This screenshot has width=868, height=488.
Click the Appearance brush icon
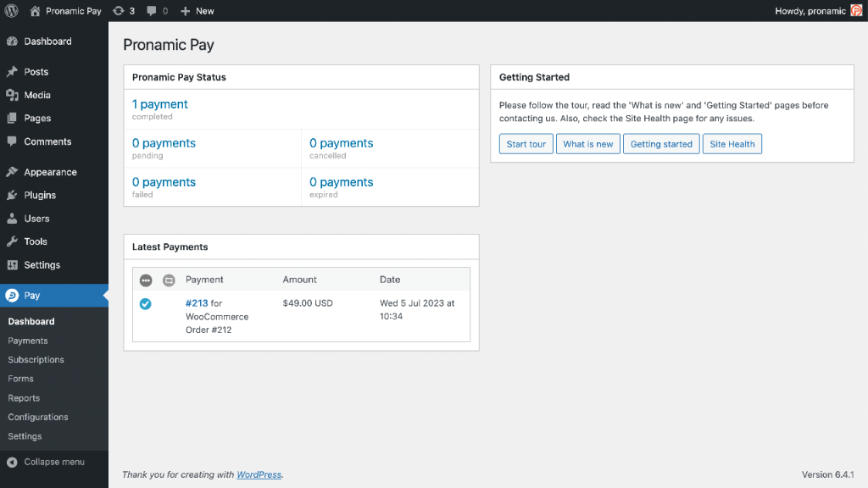(12, 172)
